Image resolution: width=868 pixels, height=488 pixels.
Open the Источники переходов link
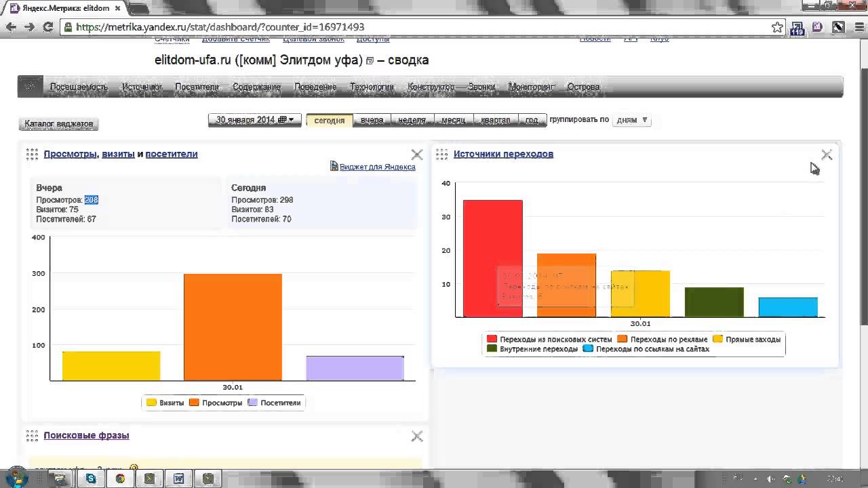tap(503, 154)
